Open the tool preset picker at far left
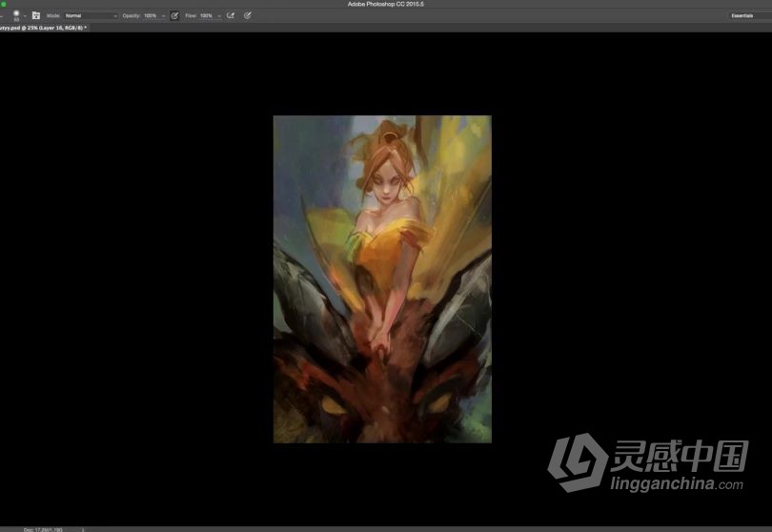The width and height of the screenshot is (772, 532). (x=3, y=16)
